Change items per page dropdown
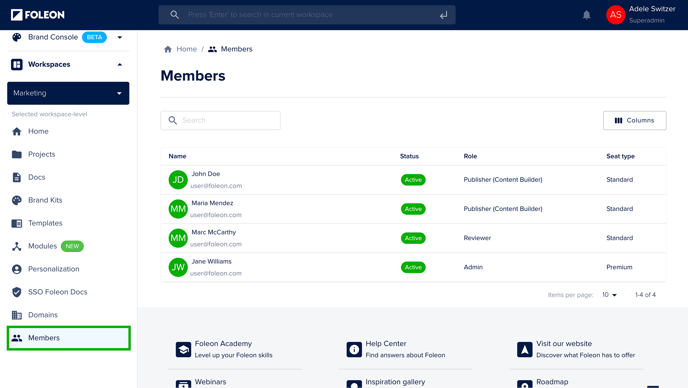This screenshot has width=688, height=388. 609,295
